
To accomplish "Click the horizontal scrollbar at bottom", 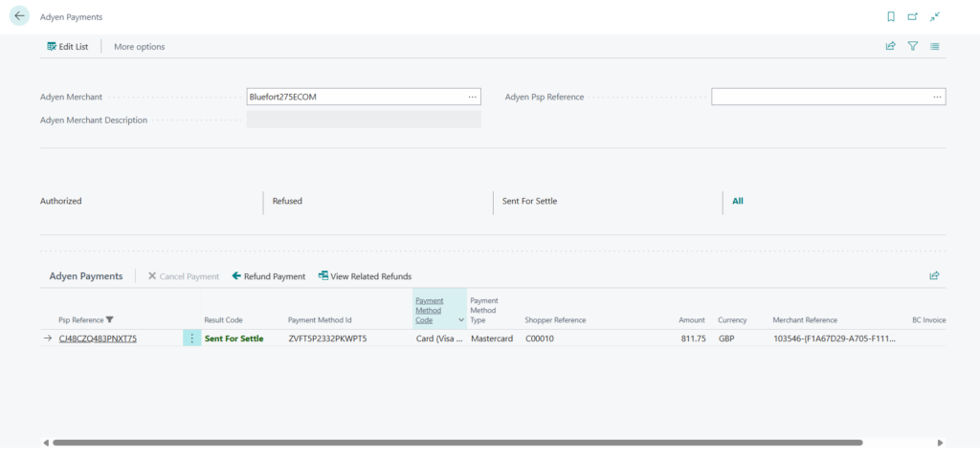I will 457,443.
